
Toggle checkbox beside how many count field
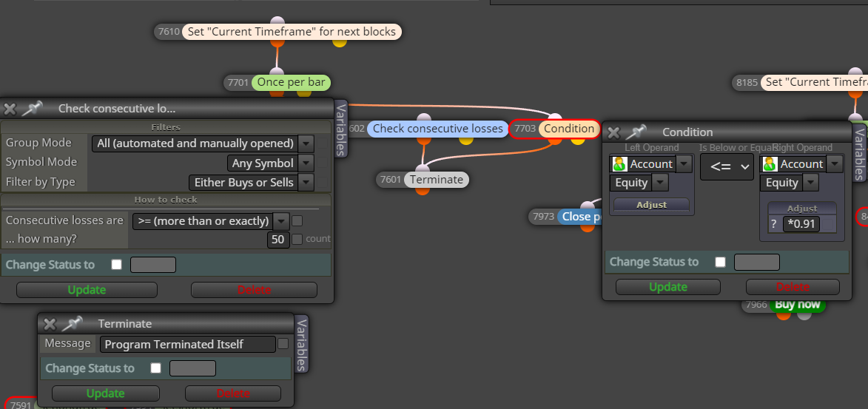tap(297, 239)
